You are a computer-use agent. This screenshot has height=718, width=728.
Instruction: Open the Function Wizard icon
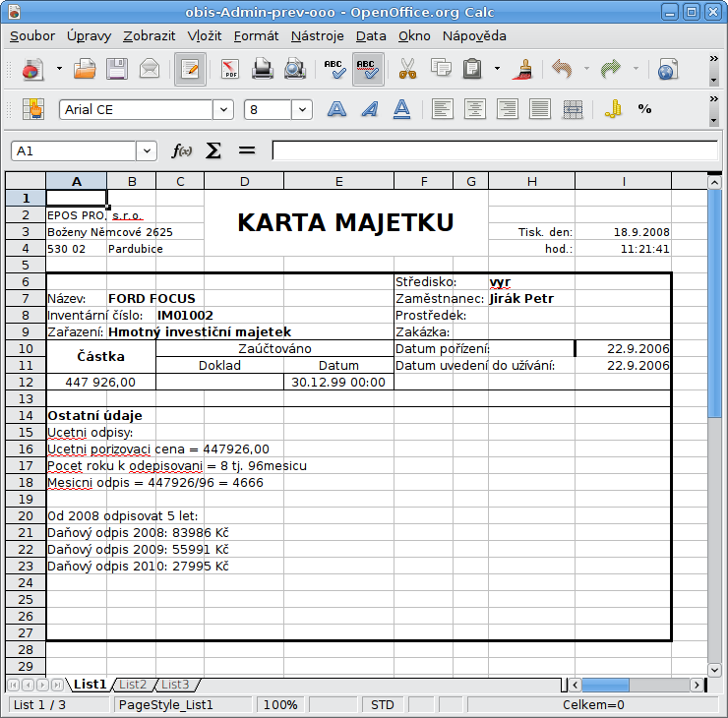click(x=182, y=150)
